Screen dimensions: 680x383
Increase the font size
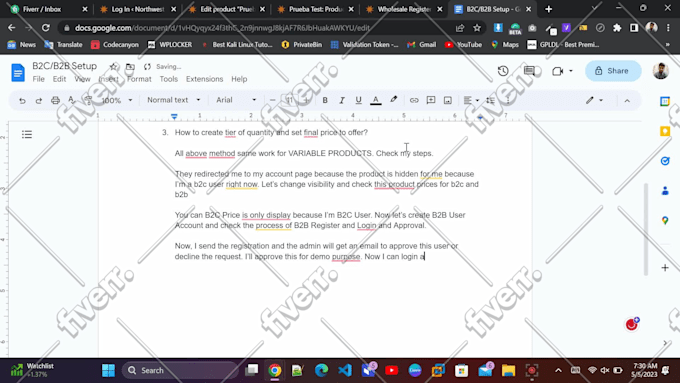pyautogui.click(x=306, y=100)
